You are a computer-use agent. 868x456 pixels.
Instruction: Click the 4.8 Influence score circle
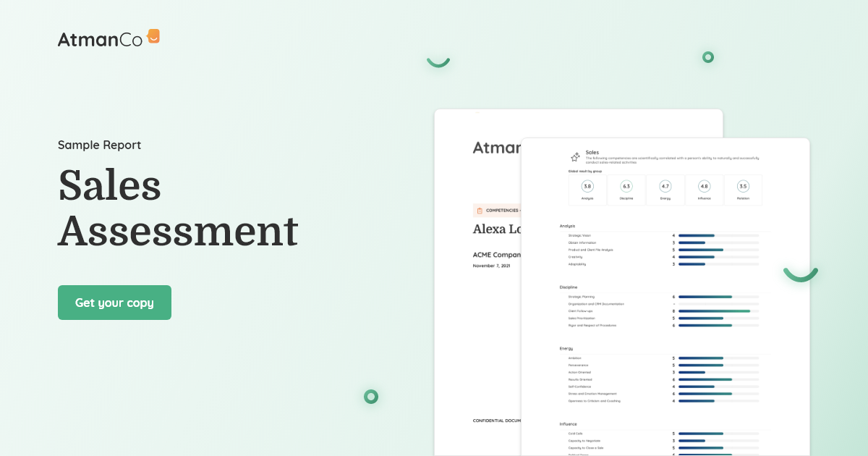click(704, 186)
